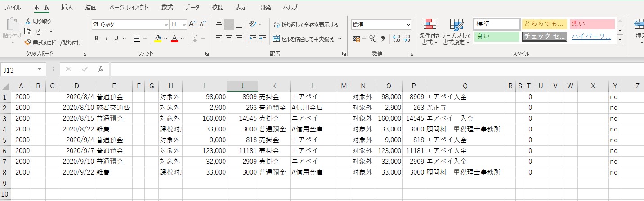The image size is (644, 201).
Task: Apply the 悪い cell style
Action: point(591,24)
